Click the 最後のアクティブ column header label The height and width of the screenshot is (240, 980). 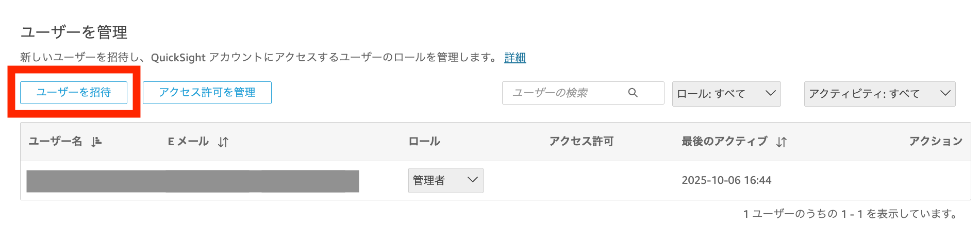click(724, 142)
